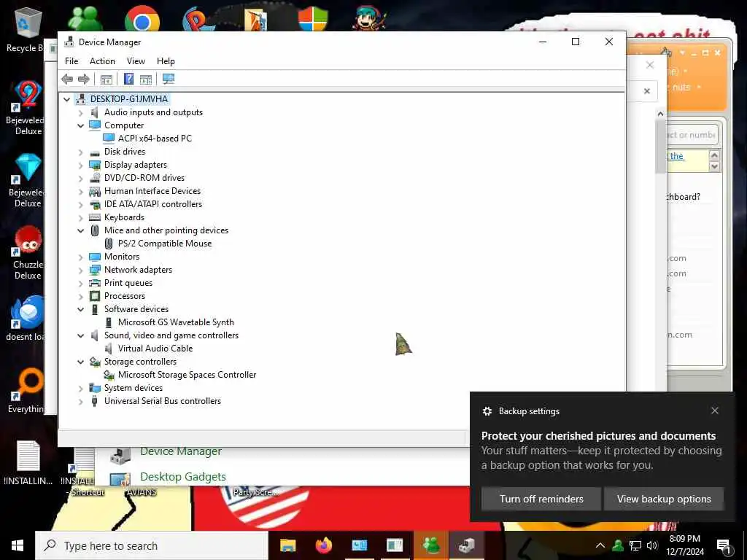The image size is (747, 560).
Task: Open the Chuzzle Deluxe desktop shortcut
Action: (27, 252)
